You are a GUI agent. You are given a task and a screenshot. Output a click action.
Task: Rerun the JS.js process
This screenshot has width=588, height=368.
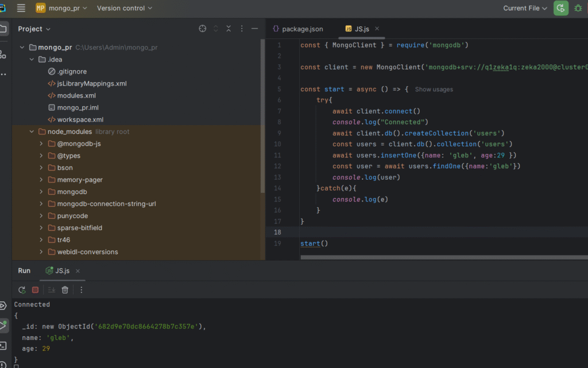pyautogui.click(x=22, y=290)
